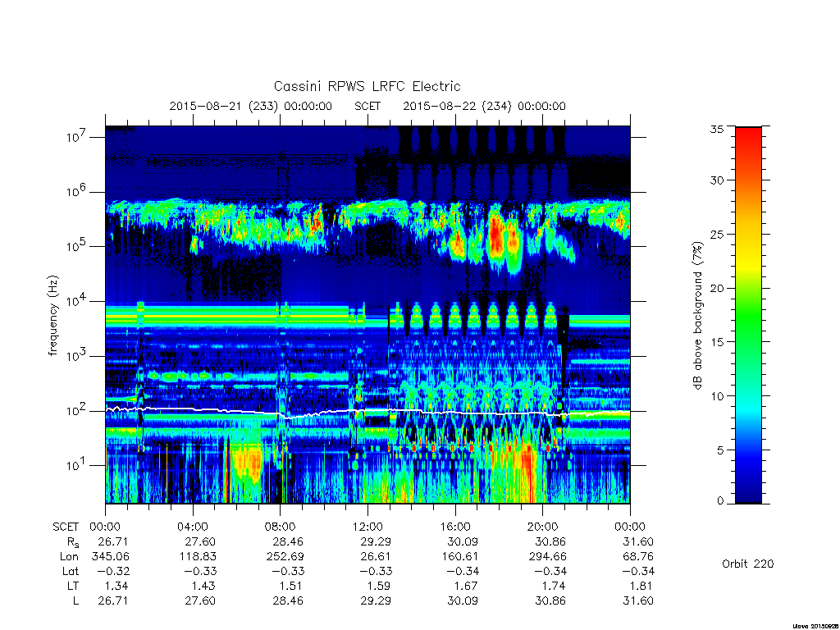Click the colorbar tick labeled 20
Image resolution: width=840 pixels, height=630 pixels.
click(x=717, y=288)
